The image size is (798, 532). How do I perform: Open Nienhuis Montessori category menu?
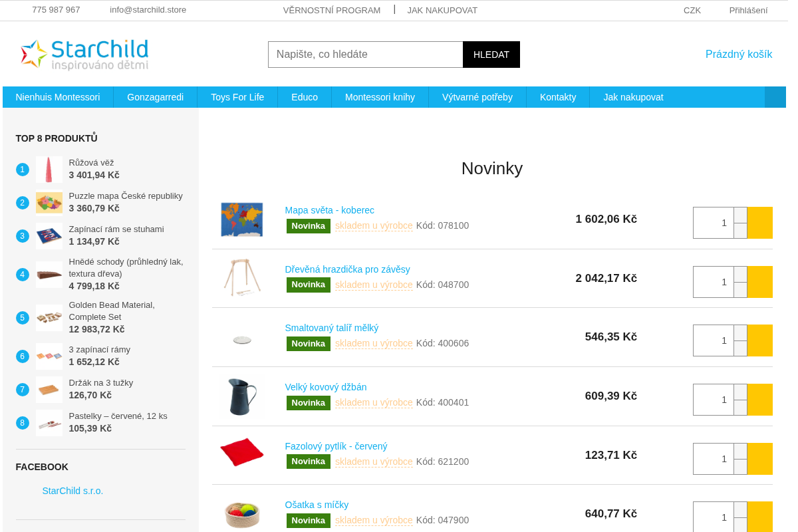pos(58,97)
